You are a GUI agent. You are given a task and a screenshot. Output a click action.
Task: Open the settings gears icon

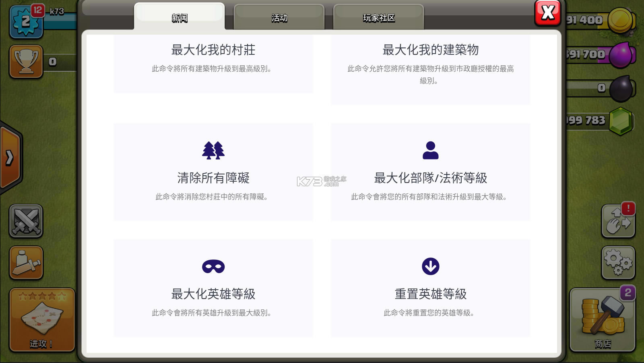(618, 263)
